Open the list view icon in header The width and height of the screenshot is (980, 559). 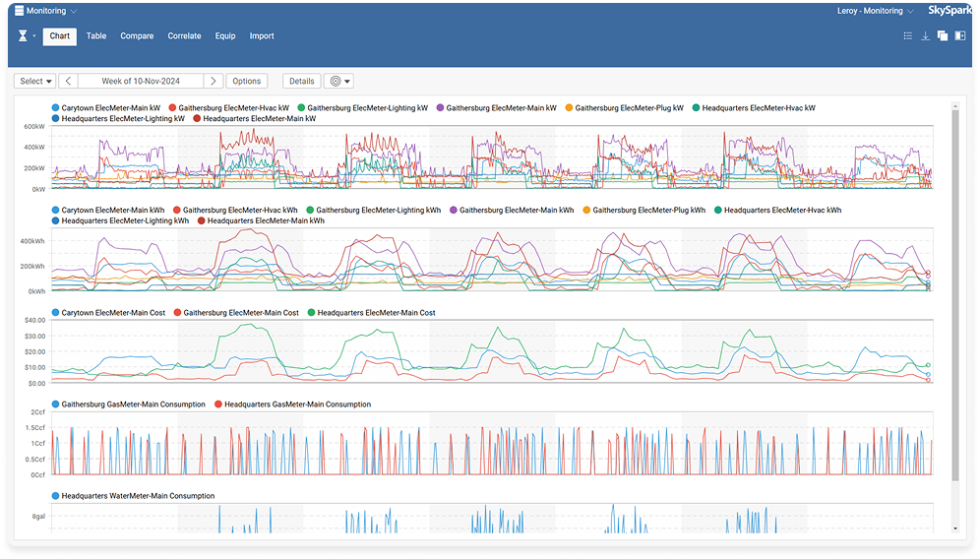[x=907, y=36]
